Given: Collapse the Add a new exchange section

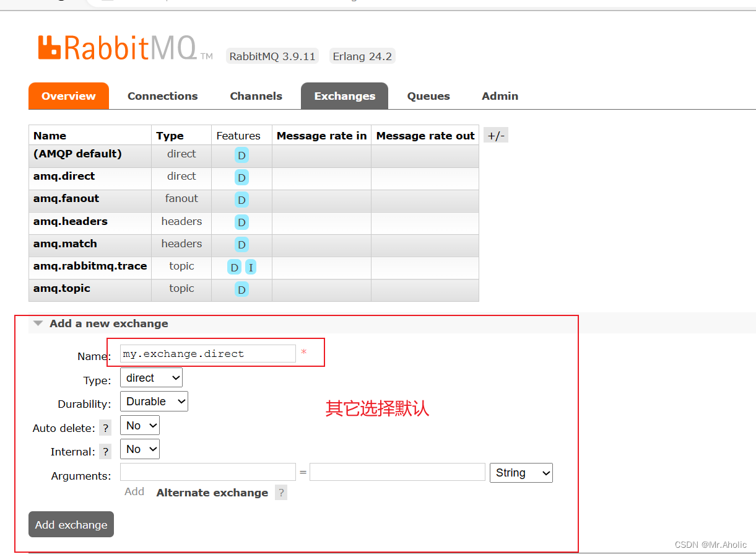Looking at the screenshot, I should [x=38, y=323].
